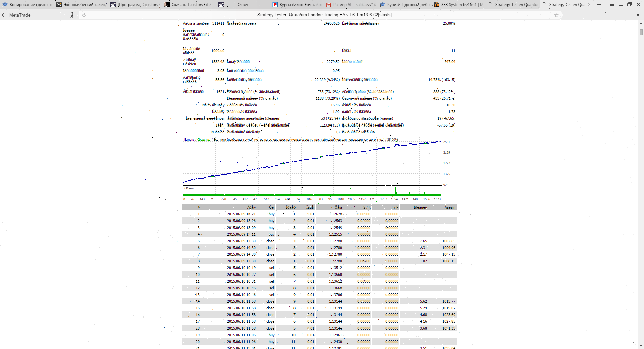Click balance value '1031.53' in row 18
The image size is (644, 349).
coord(449,328)
